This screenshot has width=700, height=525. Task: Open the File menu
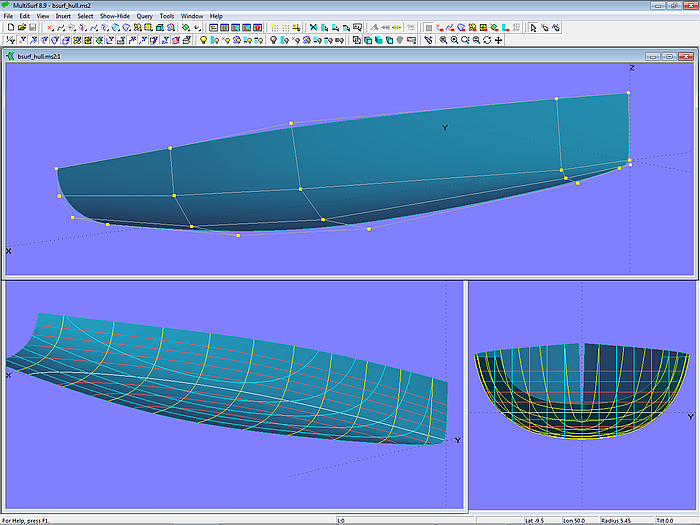tap(9, 16)
